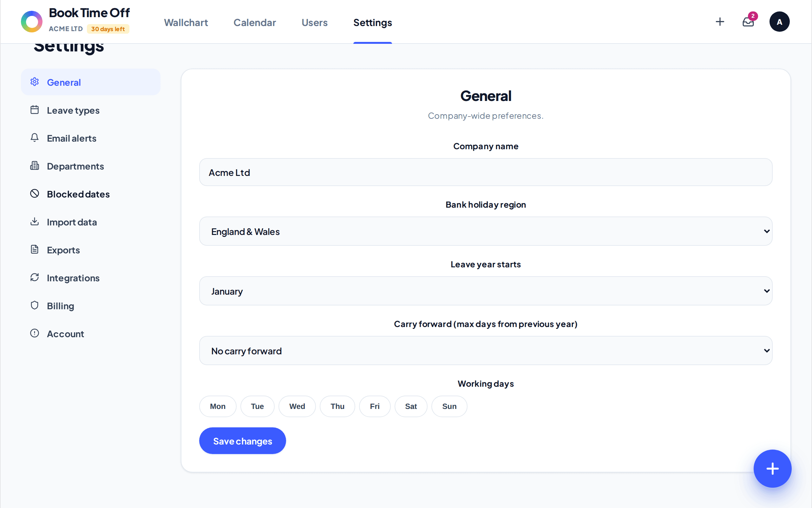Go to the Wallchart tab
Image resolution: width=812 pixels, height=508 pixels.
[x=186, y=23]
